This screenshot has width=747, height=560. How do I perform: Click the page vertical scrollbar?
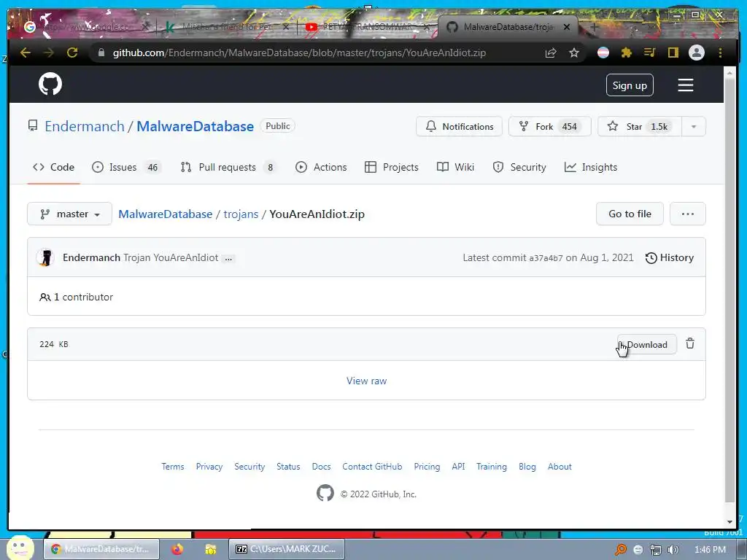click(729, 289)
